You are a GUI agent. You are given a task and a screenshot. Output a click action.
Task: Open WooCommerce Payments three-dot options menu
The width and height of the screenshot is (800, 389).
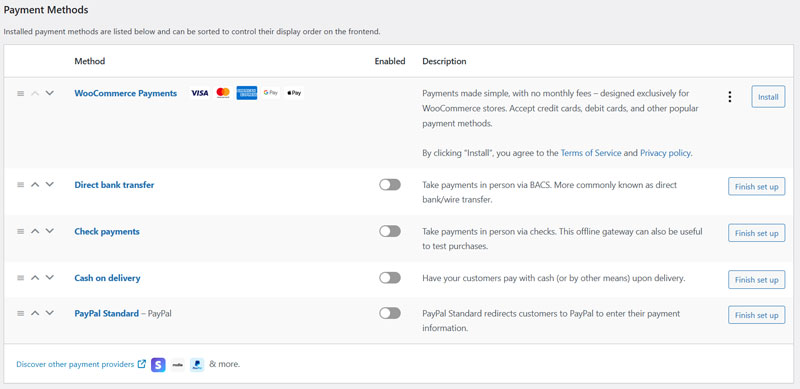pos(730,97)
